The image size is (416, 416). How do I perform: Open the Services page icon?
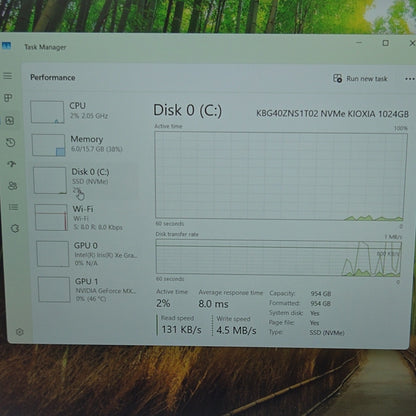(15, 228)
